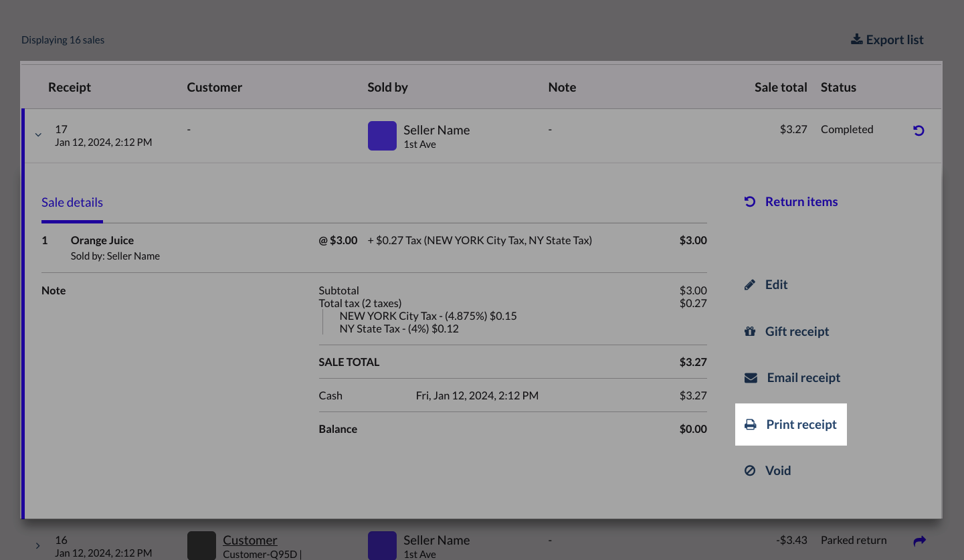This screenshot has height=560, width=964.
Task: Collapse receipt 17 details chevron
Action: pos(38,135)
